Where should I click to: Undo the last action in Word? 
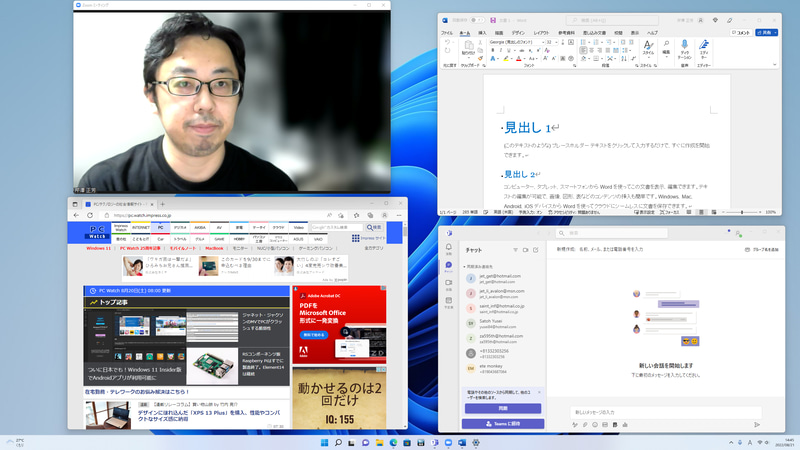point(447,42)
